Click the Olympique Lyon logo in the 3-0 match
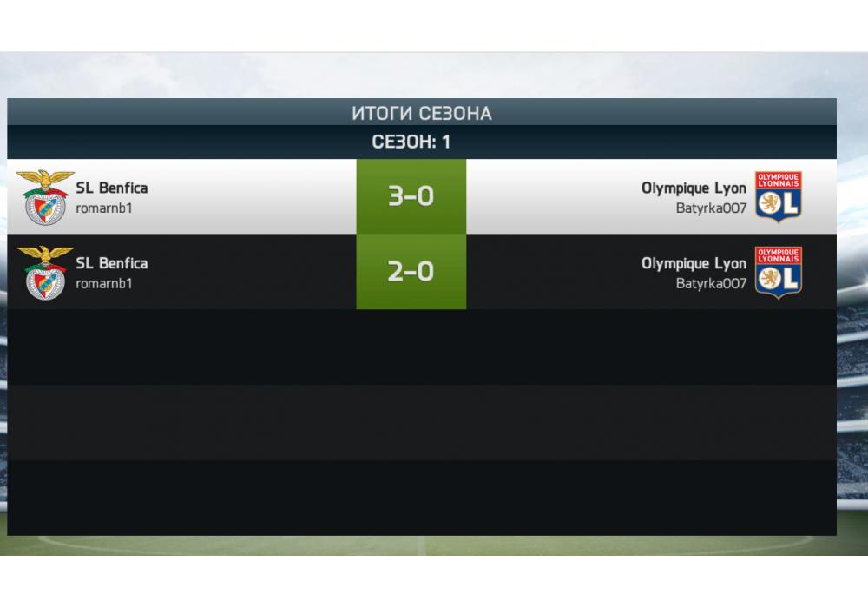 point(778,196)
